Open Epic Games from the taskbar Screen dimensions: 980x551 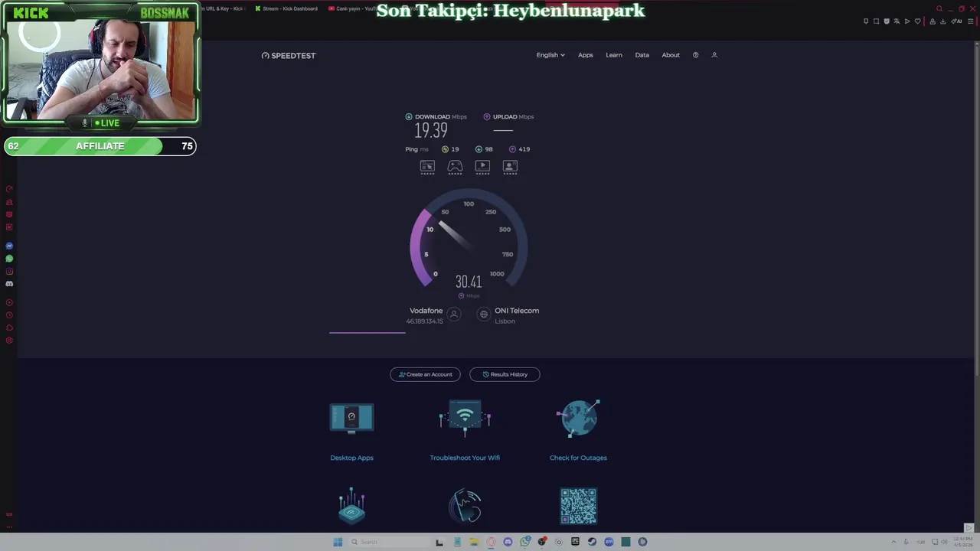tap(575, 542)
